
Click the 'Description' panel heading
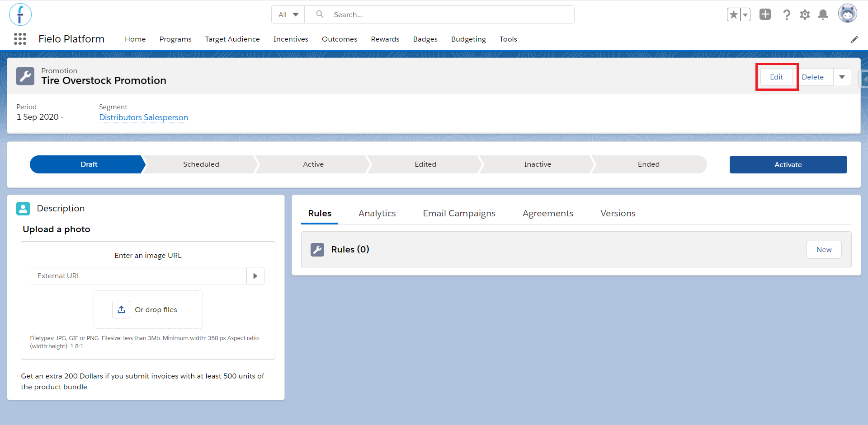pyautogui.click(x=61, y=208)
